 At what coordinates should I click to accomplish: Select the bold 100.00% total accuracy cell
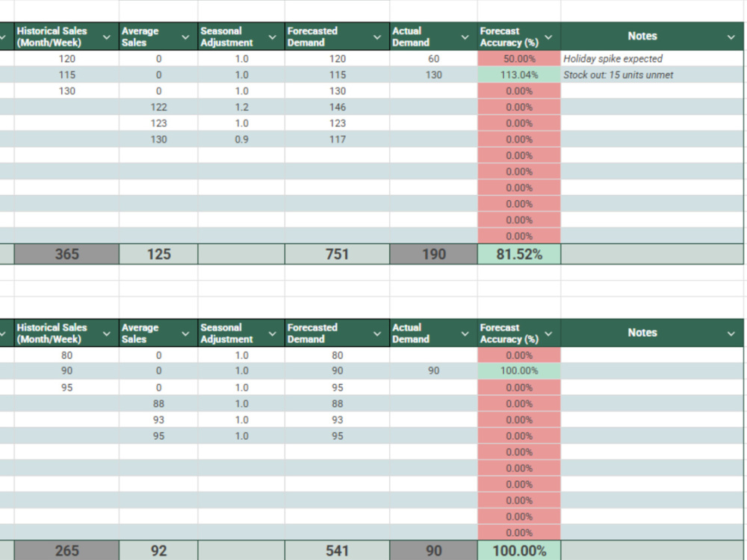[x=519, y=550]
